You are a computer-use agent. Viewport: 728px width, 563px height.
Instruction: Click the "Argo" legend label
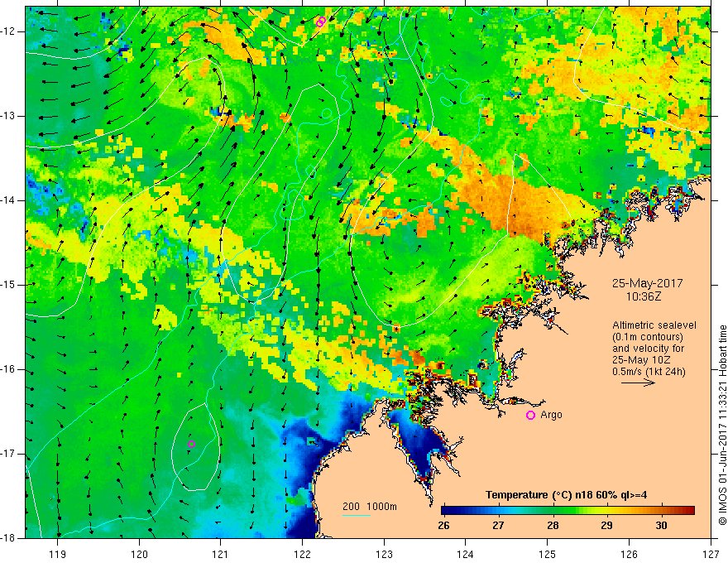pyautogui.click(x=551, y=415)
